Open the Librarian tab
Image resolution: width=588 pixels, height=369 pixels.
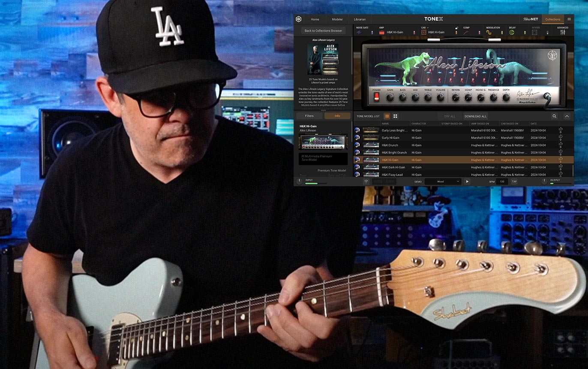[x=360, y=19]
